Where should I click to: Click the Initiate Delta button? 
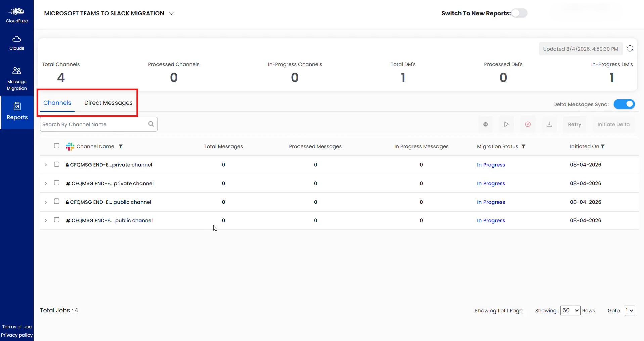pos(613,124)
